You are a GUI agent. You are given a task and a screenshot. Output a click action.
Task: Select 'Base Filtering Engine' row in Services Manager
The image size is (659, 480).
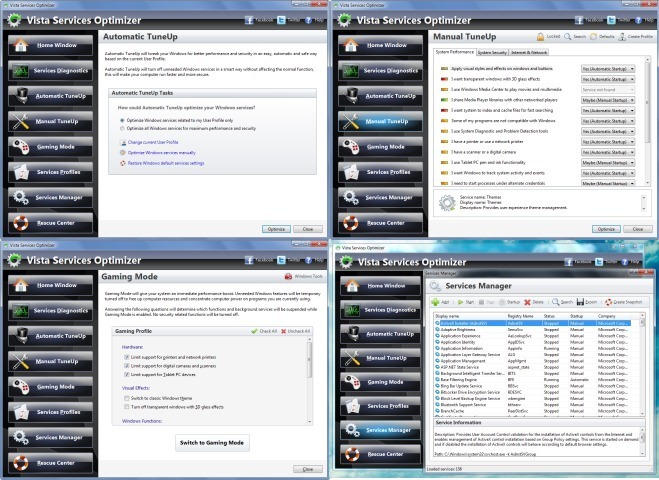click(534, 380)
